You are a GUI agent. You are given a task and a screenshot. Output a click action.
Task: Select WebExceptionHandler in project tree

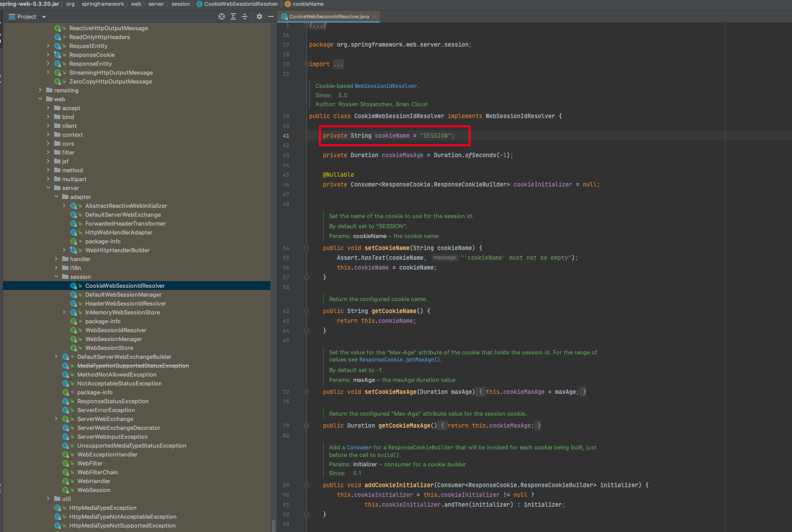coord(107,454)
